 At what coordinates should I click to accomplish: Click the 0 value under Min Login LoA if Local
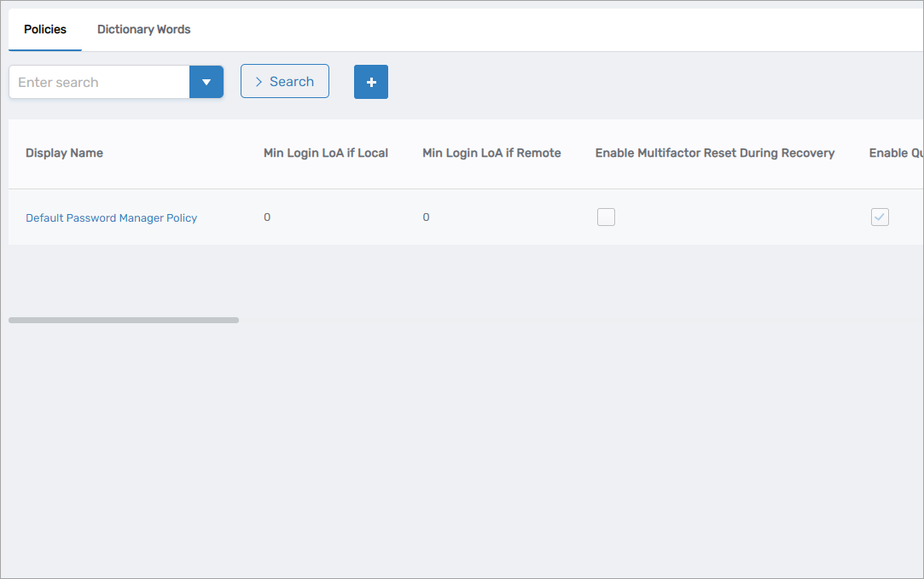[267, 217]
